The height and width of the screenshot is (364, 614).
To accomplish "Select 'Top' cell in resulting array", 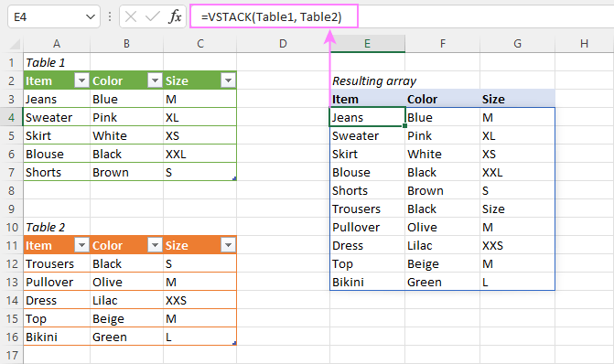I will (367, 263).
